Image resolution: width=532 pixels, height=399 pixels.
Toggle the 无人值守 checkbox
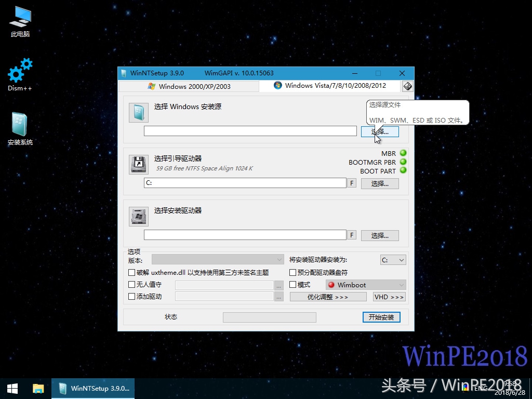(131, 284)
